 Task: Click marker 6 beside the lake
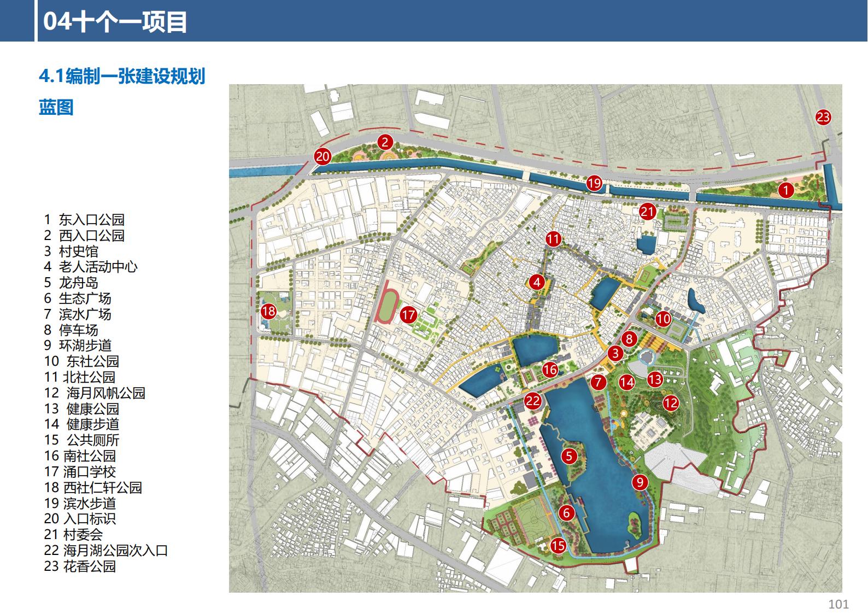(566, 512)
